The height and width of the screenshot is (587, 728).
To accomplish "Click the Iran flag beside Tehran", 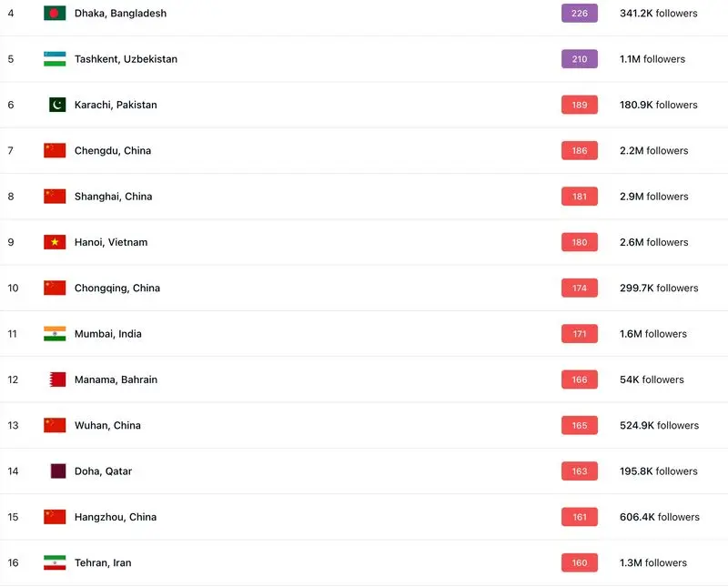I will point(55,562).
